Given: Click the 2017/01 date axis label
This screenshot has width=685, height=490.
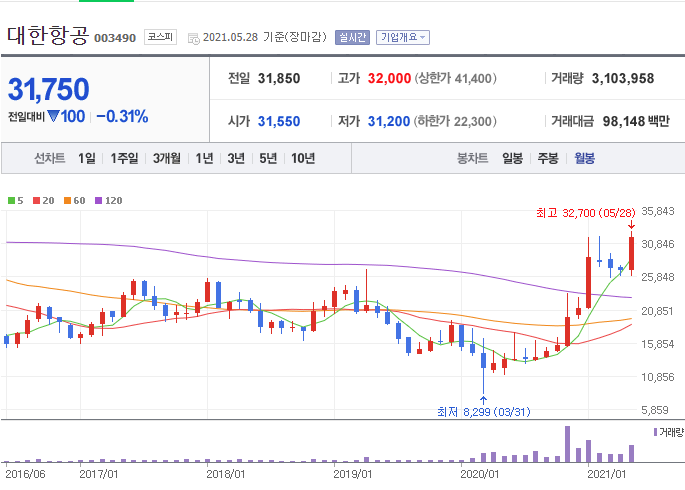Looking at the screenshot, I should tap(99, 474).
